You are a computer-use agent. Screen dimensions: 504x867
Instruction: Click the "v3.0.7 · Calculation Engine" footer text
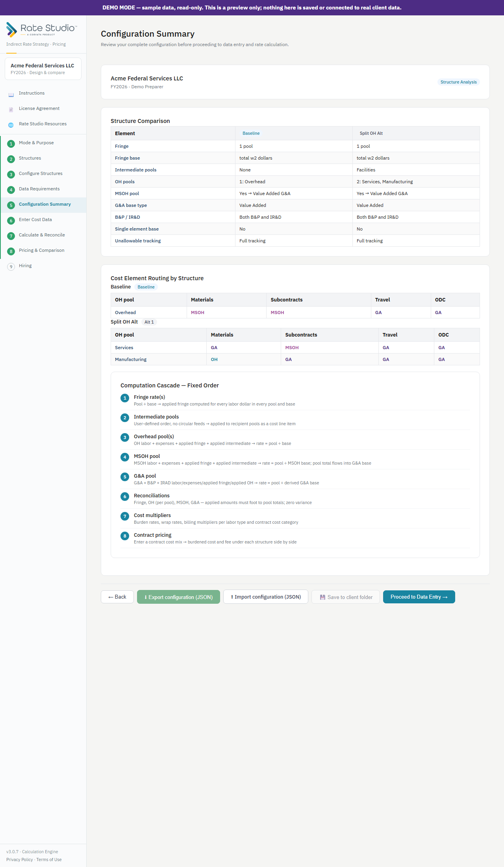[x=32, y=852]
